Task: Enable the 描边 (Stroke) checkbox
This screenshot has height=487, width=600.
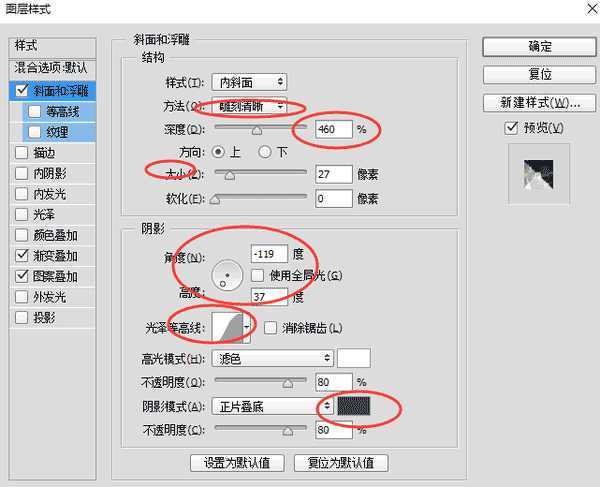Action: (22, 152)
